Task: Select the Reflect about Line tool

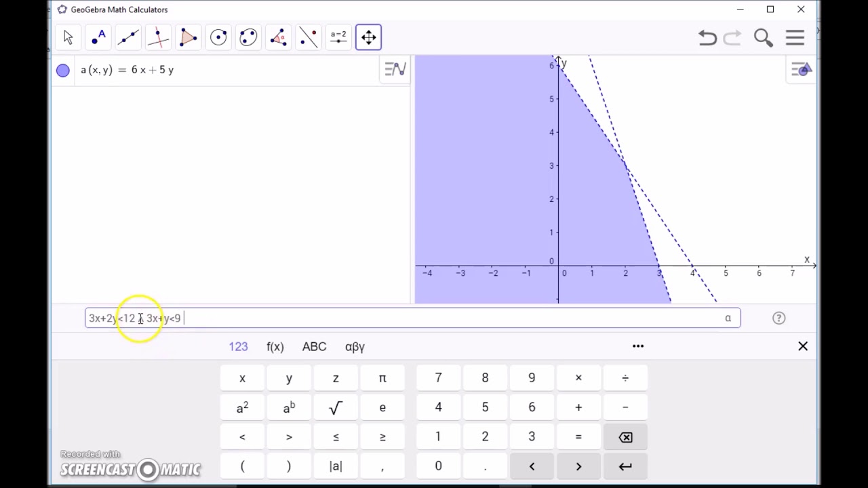Action: [x=309, y=37]
